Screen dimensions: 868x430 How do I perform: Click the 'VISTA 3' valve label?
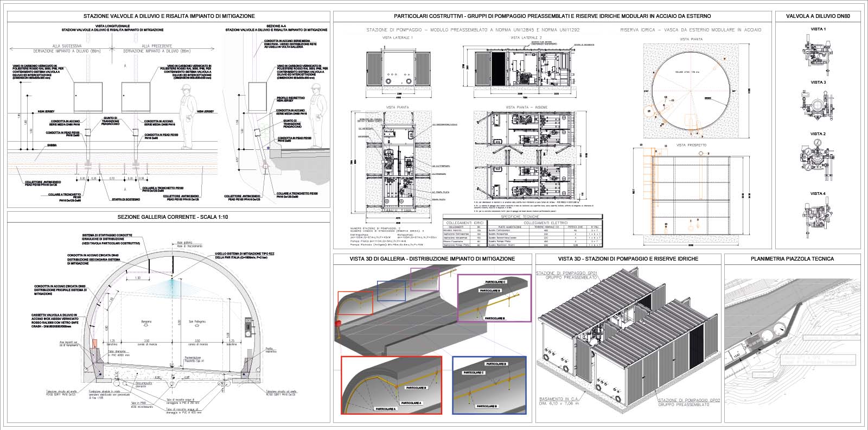[x=818, y=83]
